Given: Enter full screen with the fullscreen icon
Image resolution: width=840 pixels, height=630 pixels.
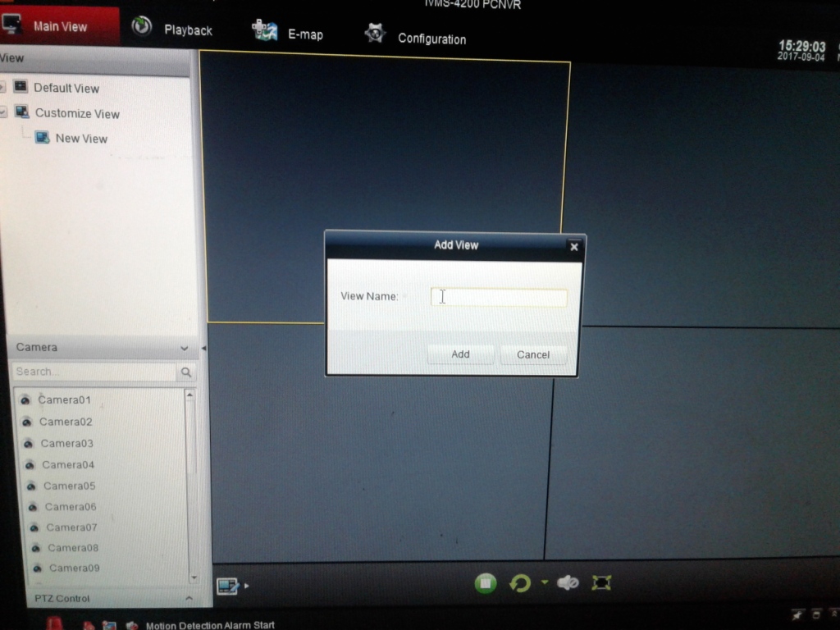Looking at the screenshot, I should pos(602,582).
